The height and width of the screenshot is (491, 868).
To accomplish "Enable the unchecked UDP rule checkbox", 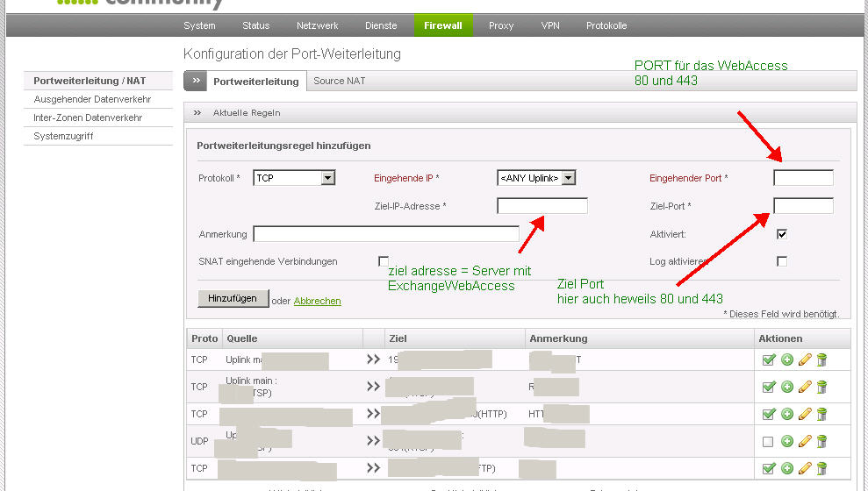I will [769, 442].
